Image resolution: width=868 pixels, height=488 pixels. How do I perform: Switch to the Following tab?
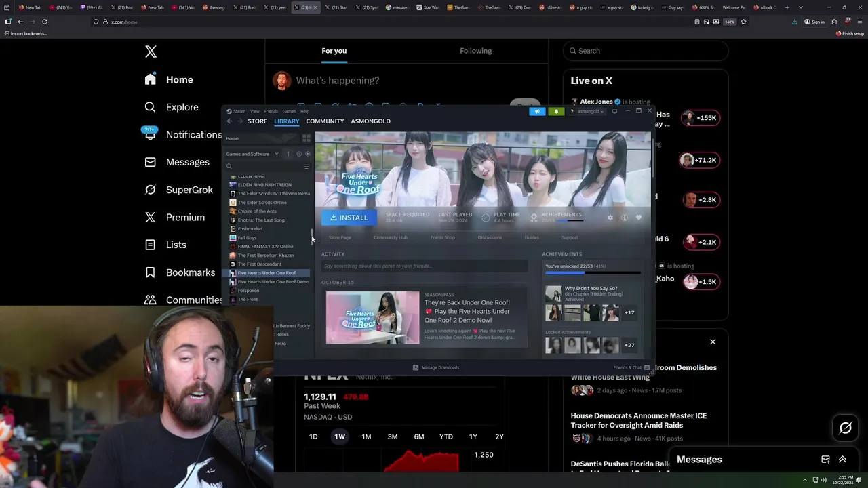point(475,51)
